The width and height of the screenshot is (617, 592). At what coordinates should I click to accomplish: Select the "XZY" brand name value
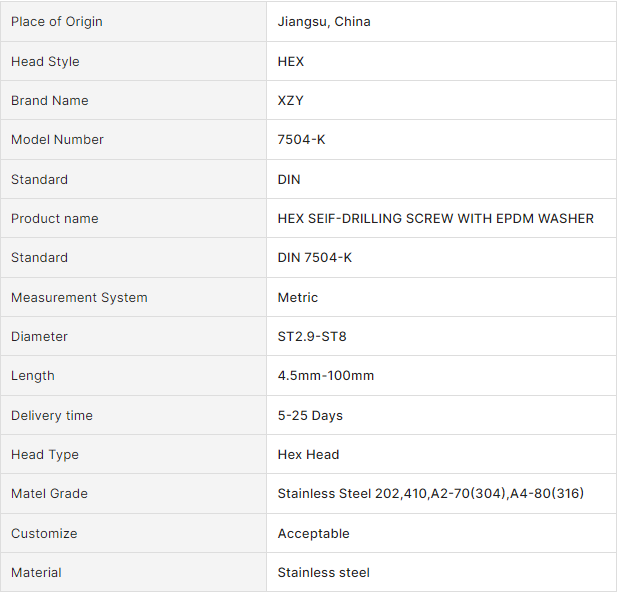click(293, 101)
